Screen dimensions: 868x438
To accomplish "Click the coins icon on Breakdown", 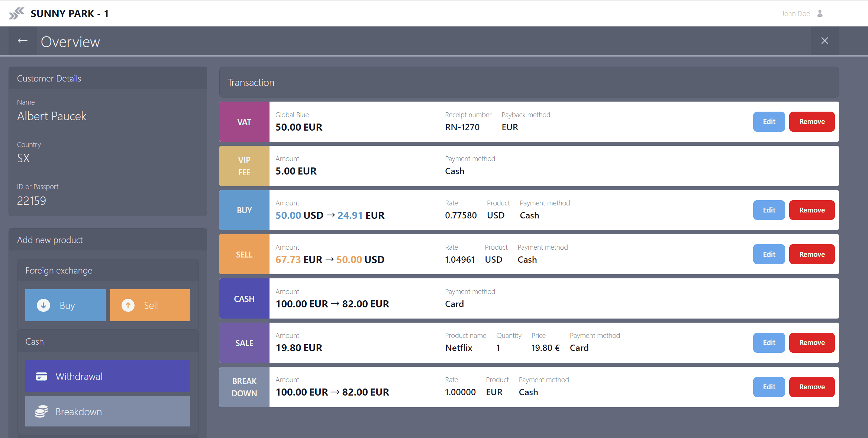I will 41,412.
